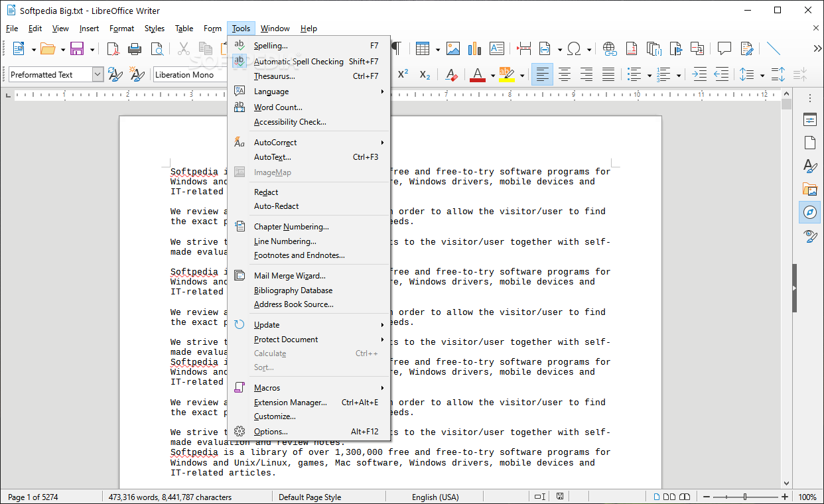Set left text alignment
Viewport: 824px width, 504px height.
coord(542,74)
